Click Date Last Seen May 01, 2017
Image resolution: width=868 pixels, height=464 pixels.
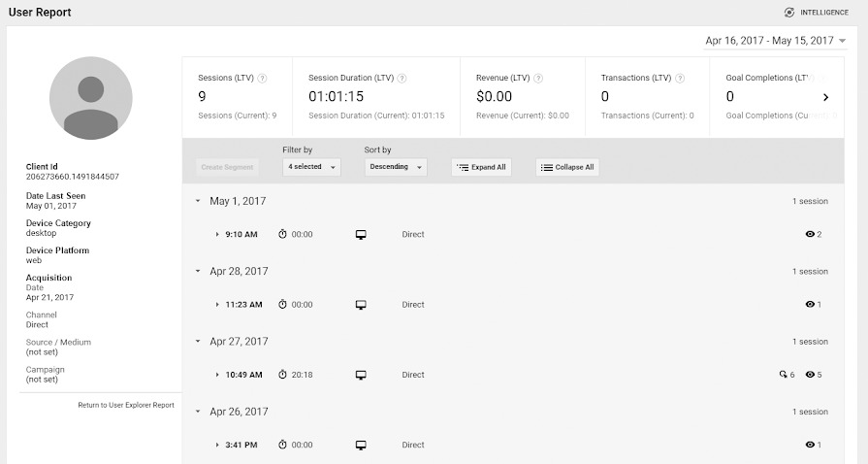[x=51, y=206]
